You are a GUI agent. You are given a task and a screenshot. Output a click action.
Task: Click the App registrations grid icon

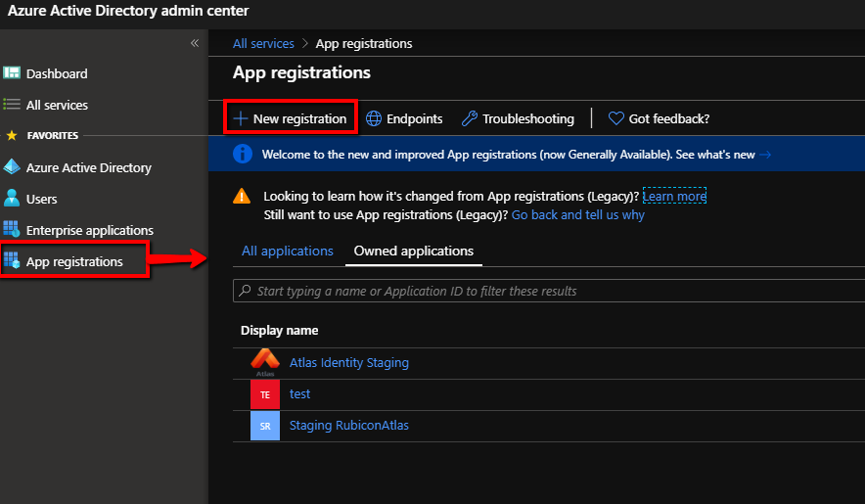(x=12, y=260)
